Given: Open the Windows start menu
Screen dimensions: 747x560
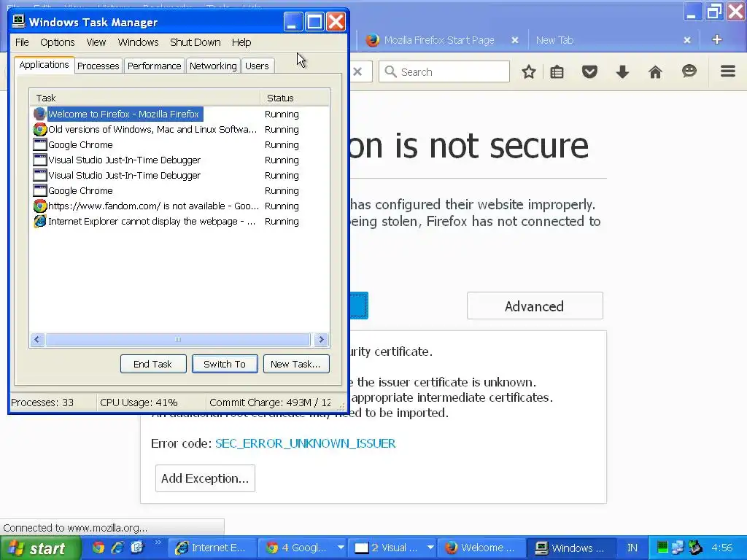Looking at the screenshot, I should 40,548.
